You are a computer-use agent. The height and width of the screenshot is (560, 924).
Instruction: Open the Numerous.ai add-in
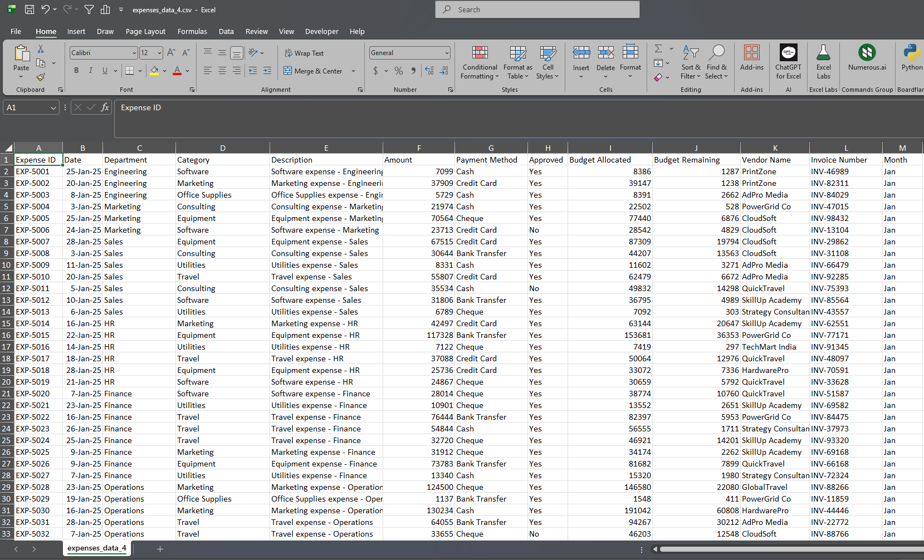867,58
